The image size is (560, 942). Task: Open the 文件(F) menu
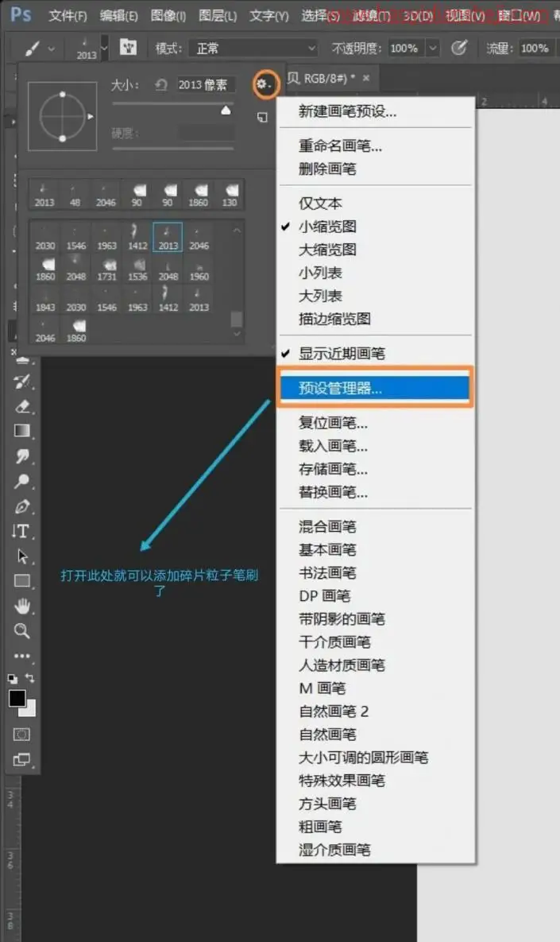[68, 16]
